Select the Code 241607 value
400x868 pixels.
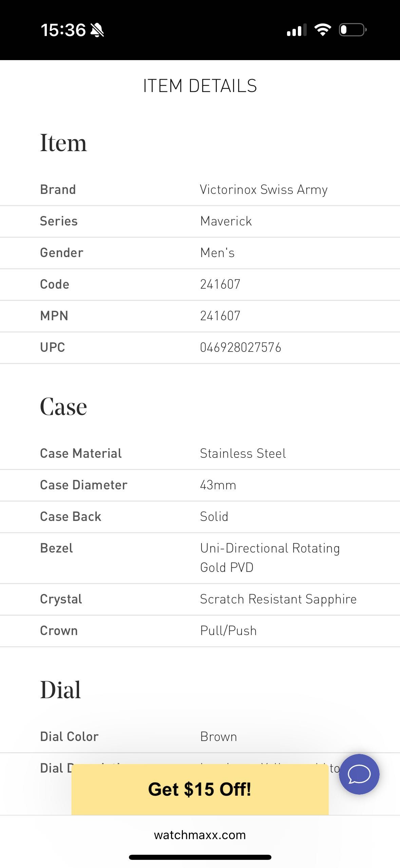pyautogui.click(x=220, y=284)
